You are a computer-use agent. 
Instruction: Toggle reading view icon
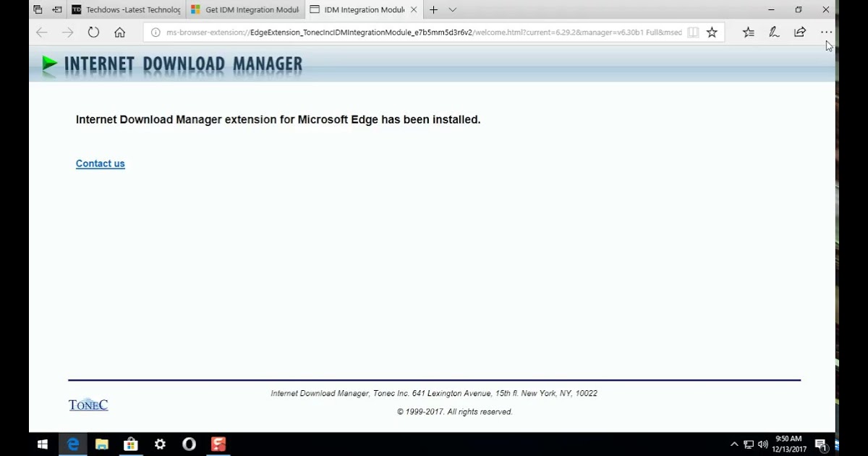point(693,33)
